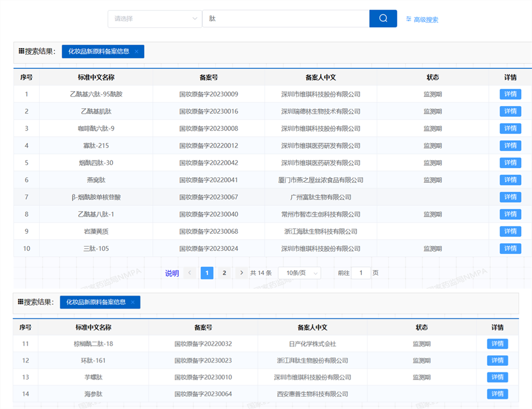Viewport: 532px width, 409px height.
Task: Click the blue magnifier search button
Action: 383,19
